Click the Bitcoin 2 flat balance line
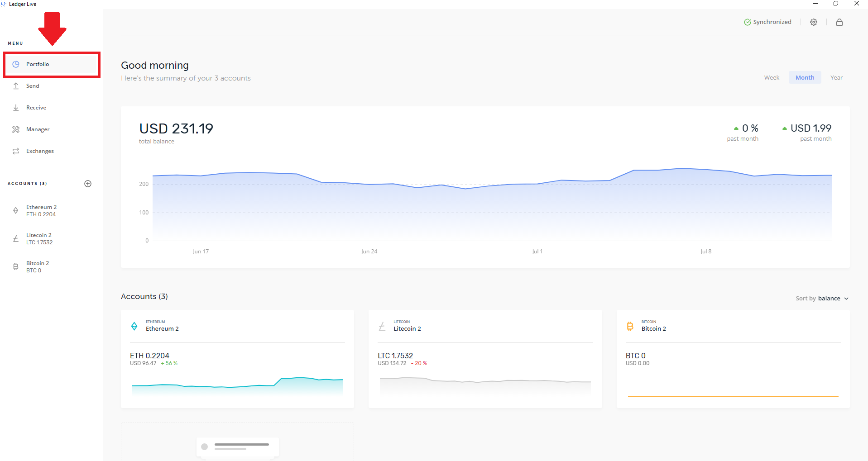The height and width of the screenshot is (461, 868). 733,397
